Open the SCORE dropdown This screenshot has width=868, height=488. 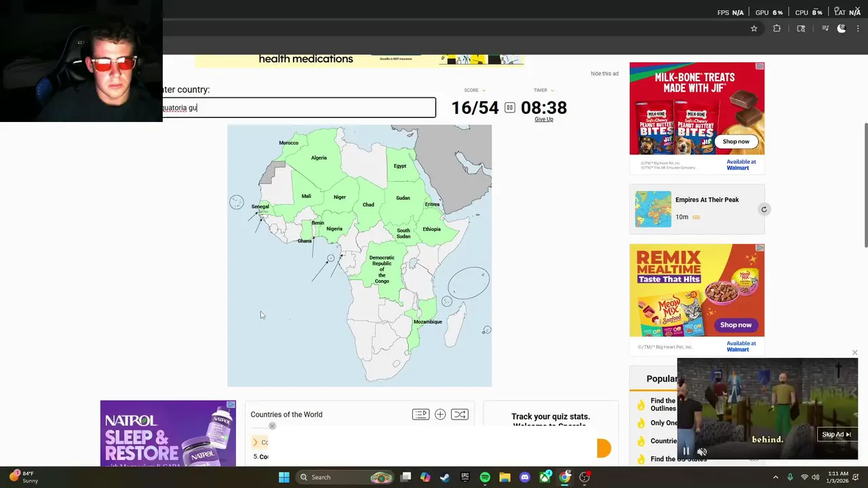[x=475, y=90]
